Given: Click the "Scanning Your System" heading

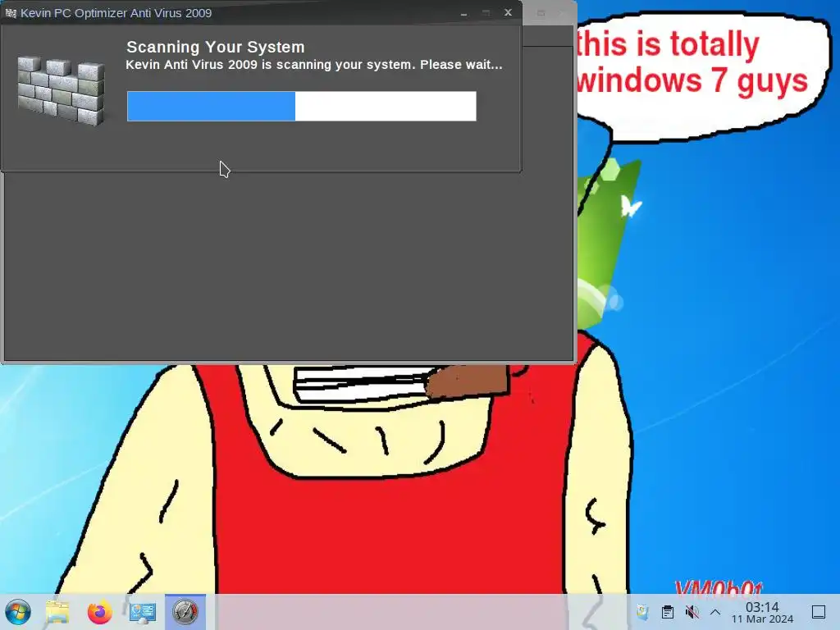Looking at the screenshot, I should (216, 47).
